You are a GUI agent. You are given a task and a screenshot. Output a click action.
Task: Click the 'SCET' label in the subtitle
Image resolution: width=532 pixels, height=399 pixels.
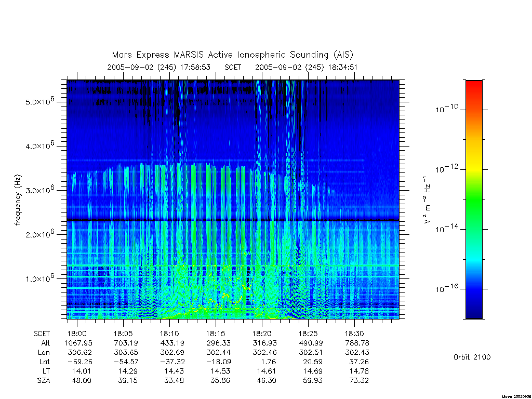click(233, 67)
